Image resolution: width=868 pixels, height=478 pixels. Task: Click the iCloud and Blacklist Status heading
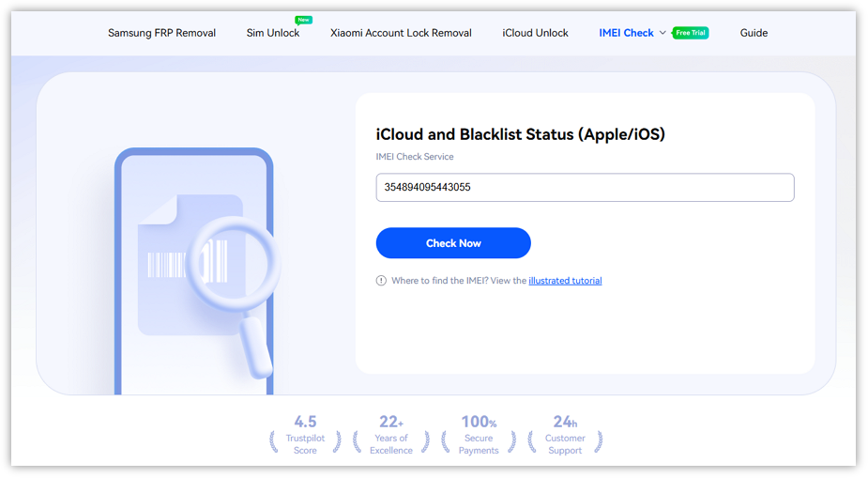tap(521, 134)
